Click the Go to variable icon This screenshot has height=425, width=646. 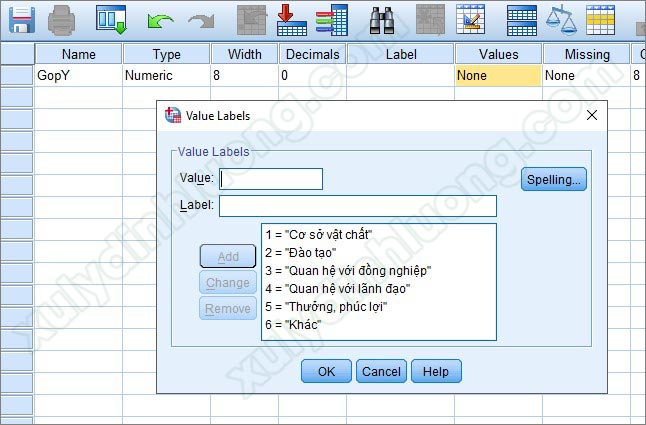coord(291,18)
